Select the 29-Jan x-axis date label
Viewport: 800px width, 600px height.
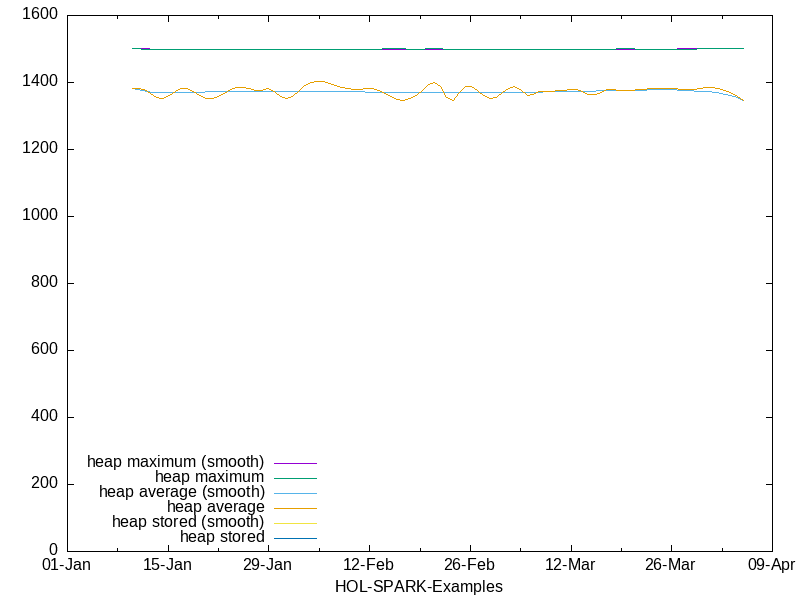coord(268,566)
